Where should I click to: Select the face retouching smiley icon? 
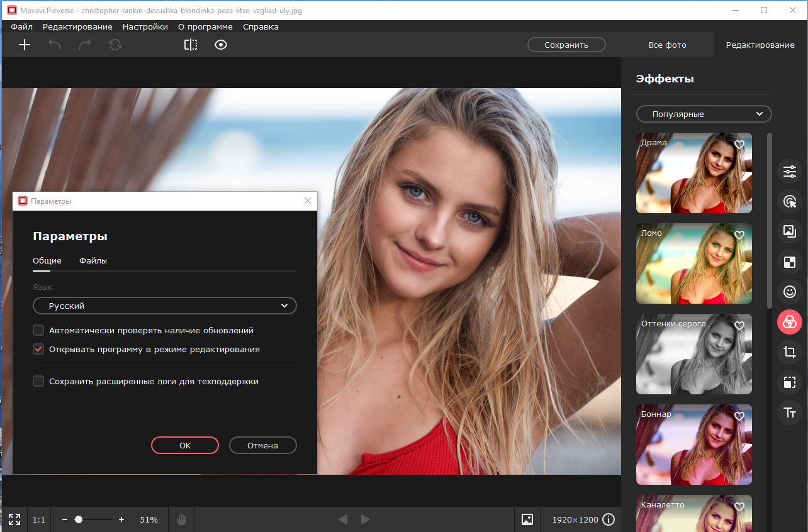(789, 292)
